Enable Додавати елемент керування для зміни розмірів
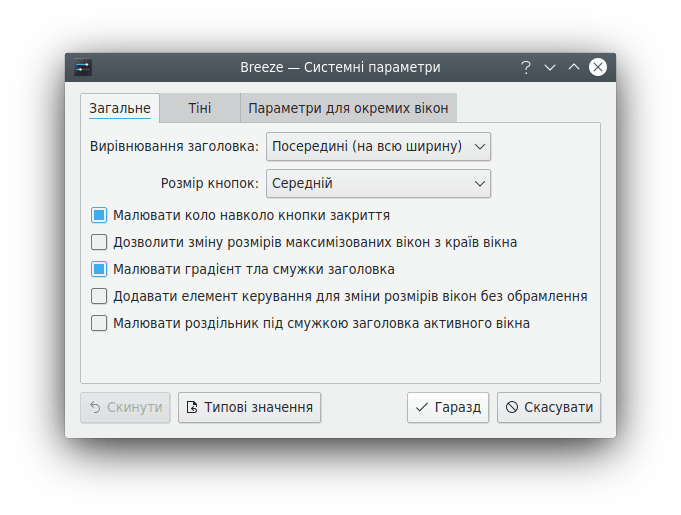The width and height of the screenshot is (681, 515). coord(99,296)
